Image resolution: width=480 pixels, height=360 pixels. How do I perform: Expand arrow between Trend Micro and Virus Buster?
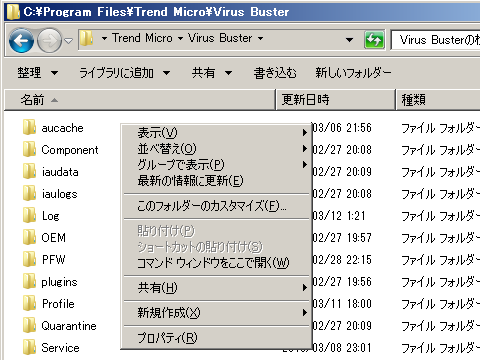click(180, 39)
